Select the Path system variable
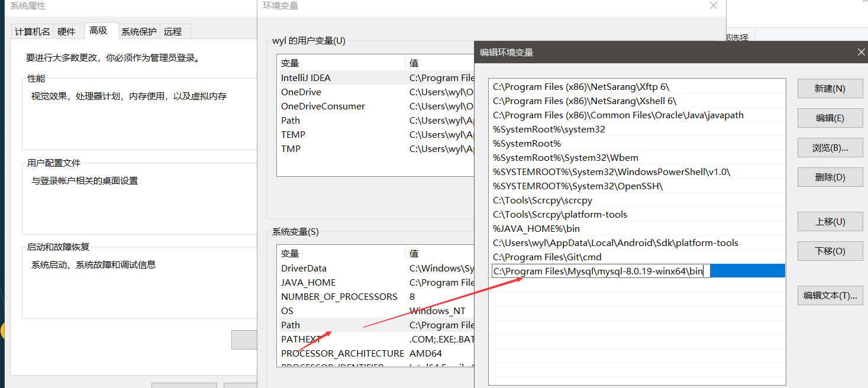Viewport: 868px width, 388px height. [376, 325]
